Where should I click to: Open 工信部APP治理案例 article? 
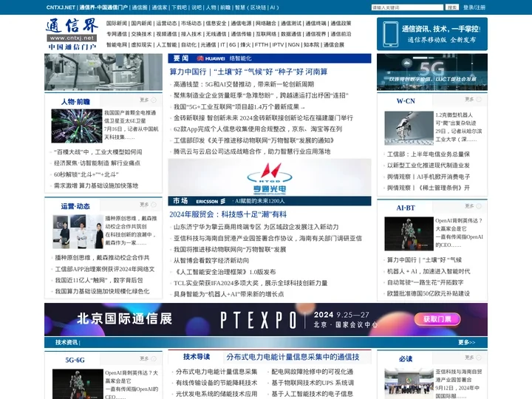pyautogui.click(x=105, y=269)
